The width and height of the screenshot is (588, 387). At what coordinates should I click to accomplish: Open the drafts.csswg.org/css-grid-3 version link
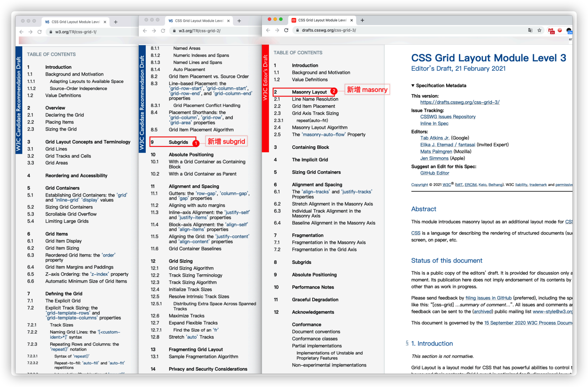click(460, 102)
